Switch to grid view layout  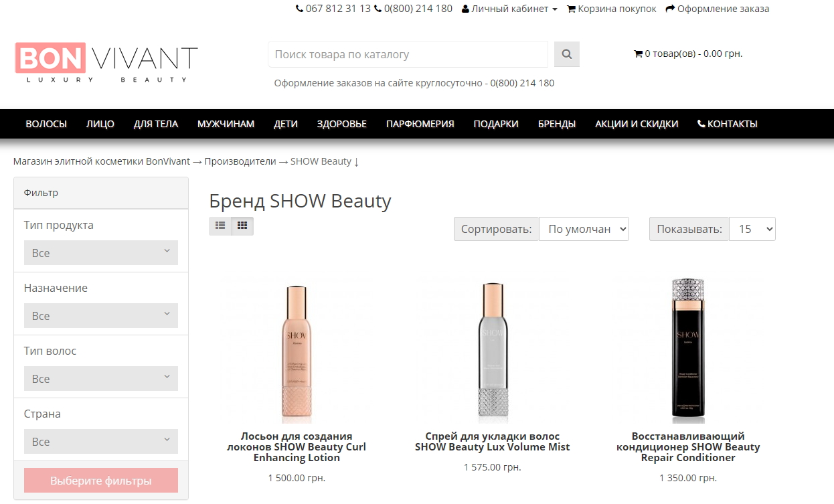242,226
